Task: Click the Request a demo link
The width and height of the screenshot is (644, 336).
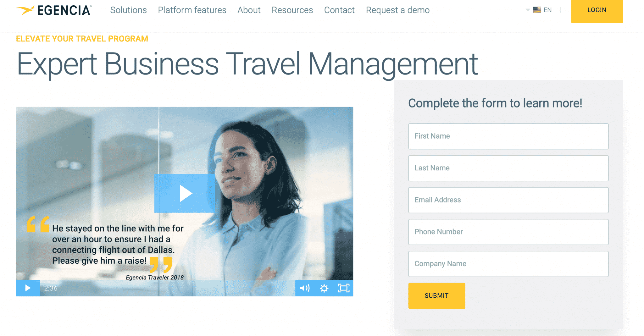Action: tap(397, 10)
